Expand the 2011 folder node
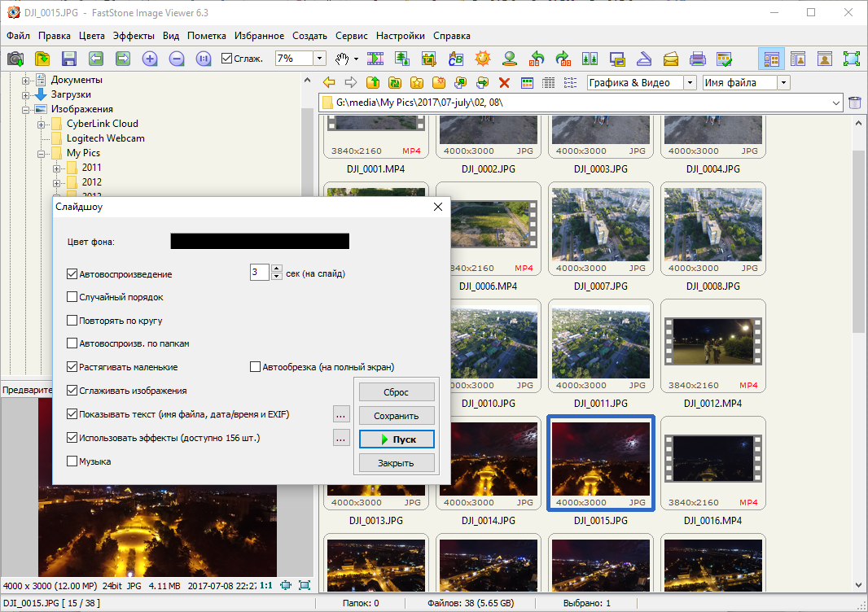Viewport: 868px width, 612px height. 56,168
